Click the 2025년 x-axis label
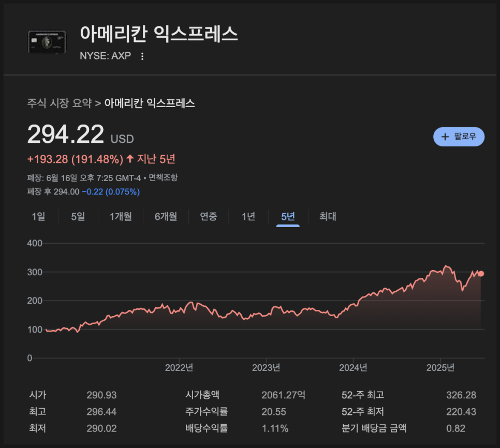Viewport: 500px width, 448px height. [x=440, y=368]
